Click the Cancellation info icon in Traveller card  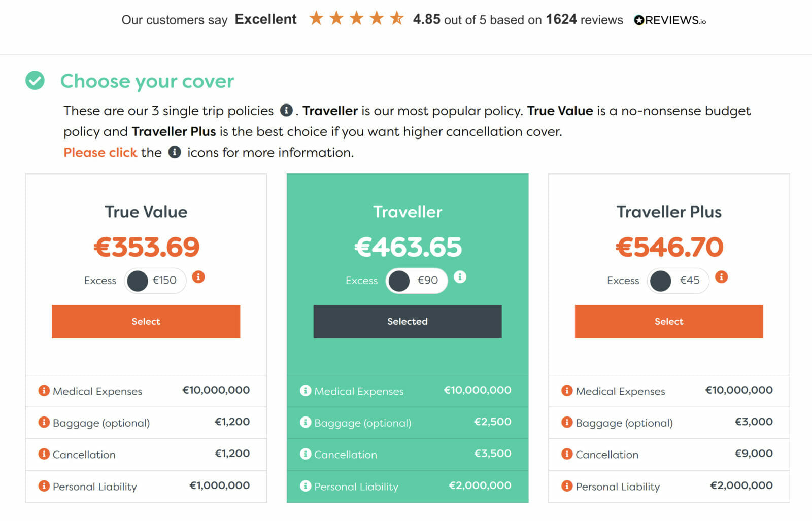tap(305, 454)
